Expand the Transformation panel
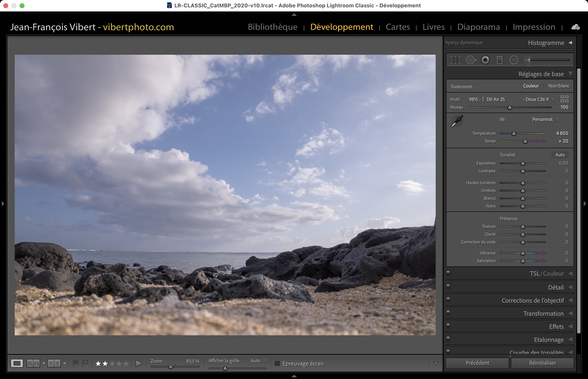Screen dimensions: 588x379 pos(543,313)
